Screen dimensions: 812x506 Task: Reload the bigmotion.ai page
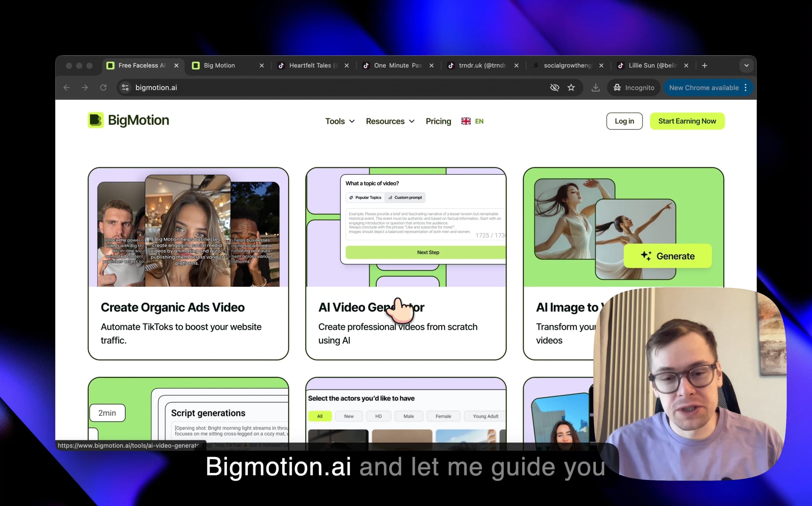point(103,88)
